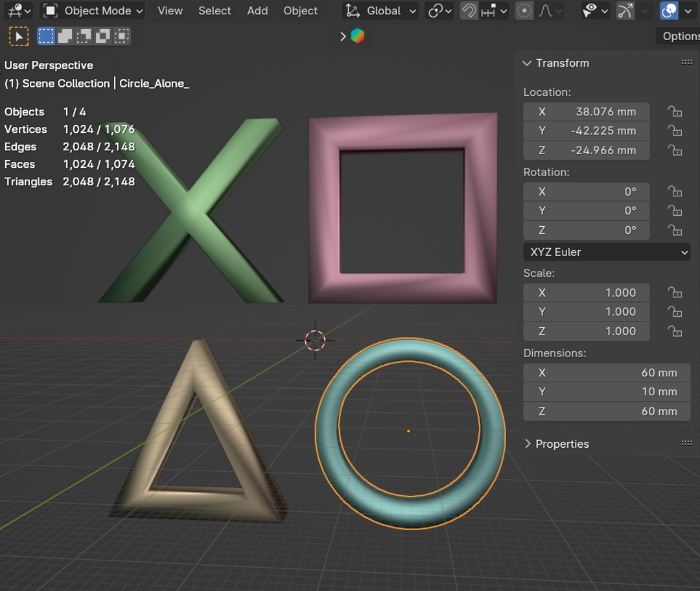Open the View menu
This screenshot has height=591, width=700.
[x=170, y=11]
